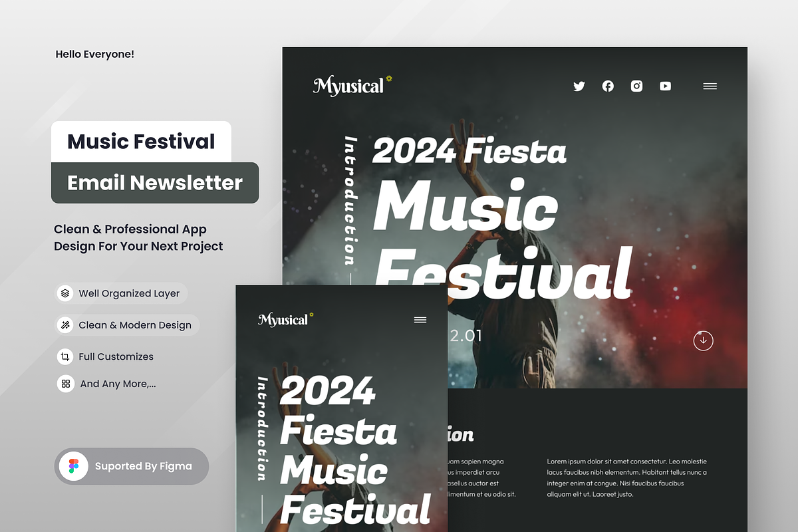Viewport: 798px width, 532px height.
Task: Click the Full Customizes text
Action: [x=116, y=356]
